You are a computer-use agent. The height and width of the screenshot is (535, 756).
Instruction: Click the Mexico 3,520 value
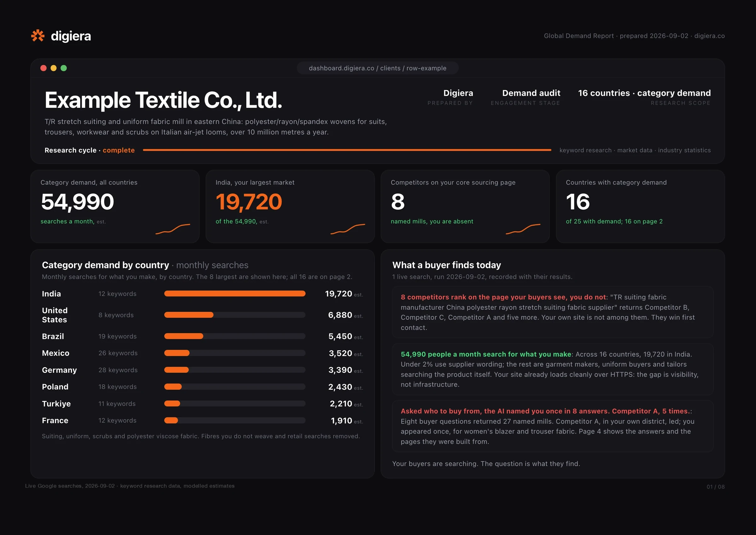(341, 353)
